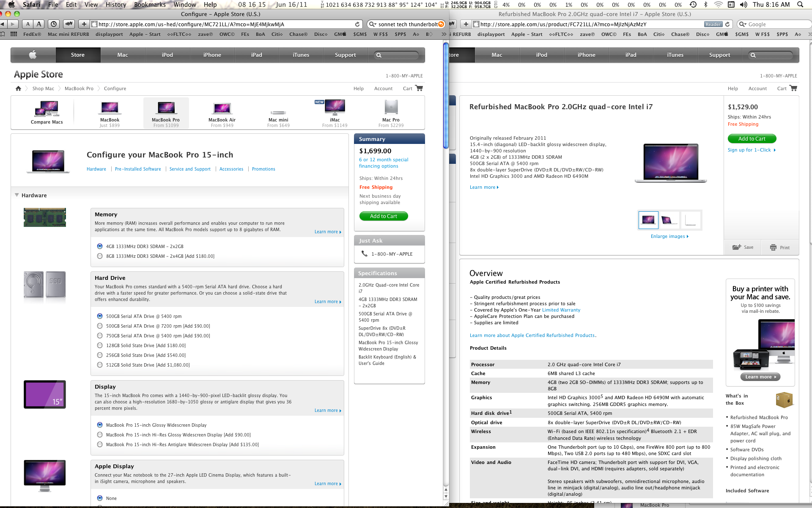Screen dimensions: 812x508
Task: Open the Learn more arrow in Memory section
Action: pos(340,232)
